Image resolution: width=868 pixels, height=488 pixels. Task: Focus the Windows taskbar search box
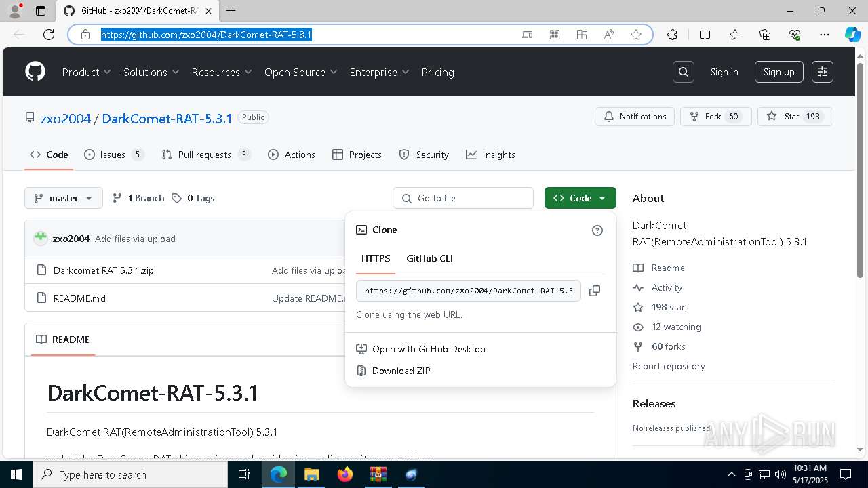[x=130, y=474]
